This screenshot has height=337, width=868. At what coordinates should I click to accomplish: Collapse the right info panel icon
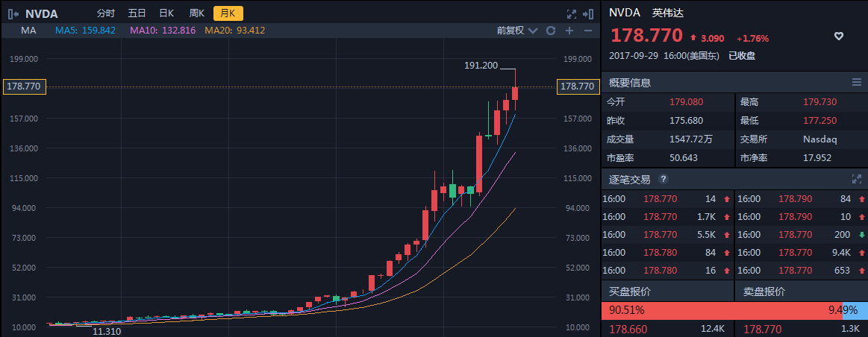pos(587,13)
